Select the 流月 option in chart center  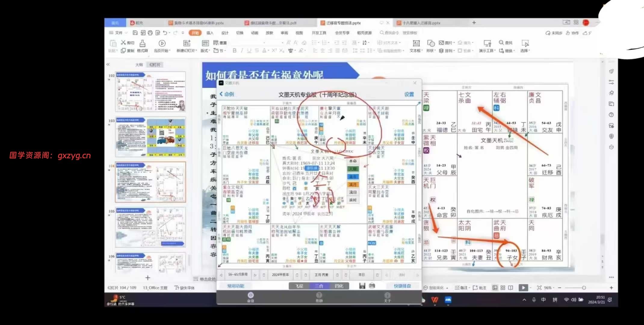353,184
